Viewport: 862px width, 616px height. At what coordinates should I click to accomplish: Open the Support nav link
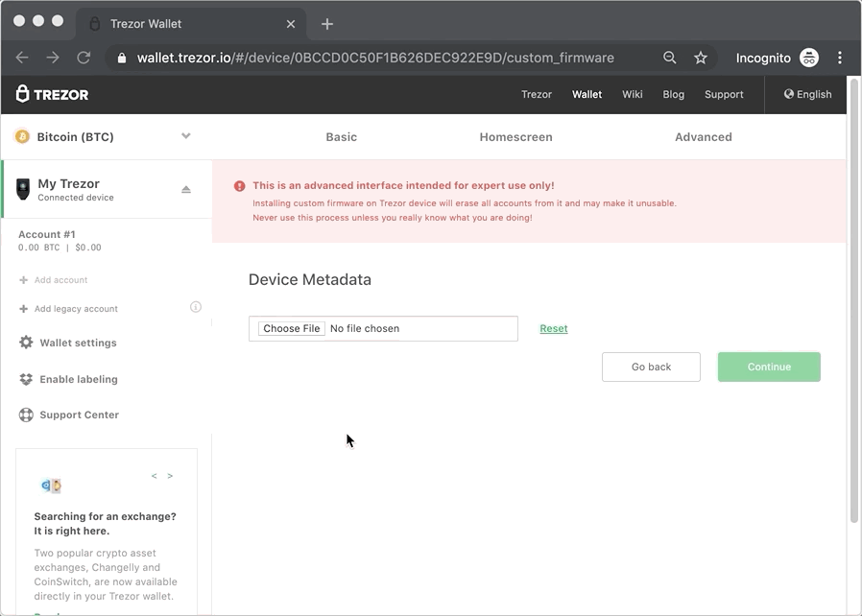724,94
